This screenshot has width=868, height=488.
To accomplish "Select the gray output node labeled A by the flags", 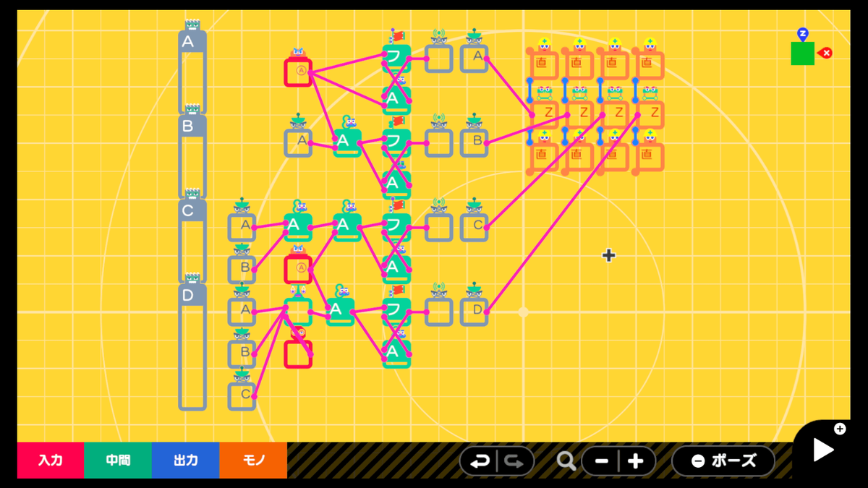I will point(475,58).
